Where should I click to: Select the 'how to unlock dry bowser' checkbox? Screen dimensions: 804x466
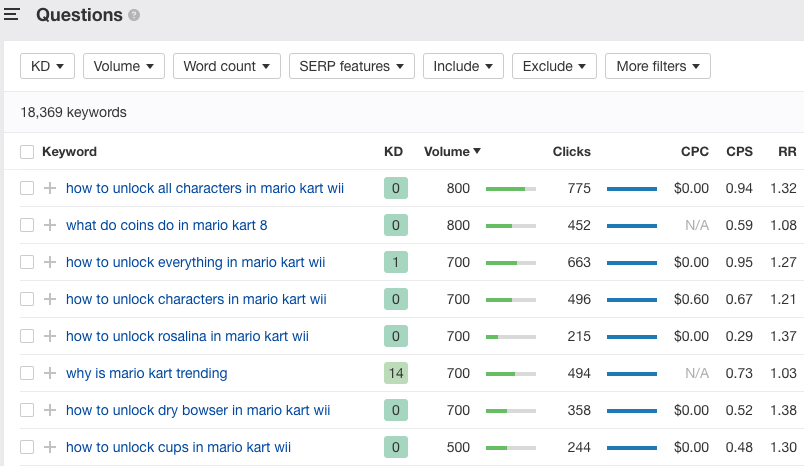27,410
